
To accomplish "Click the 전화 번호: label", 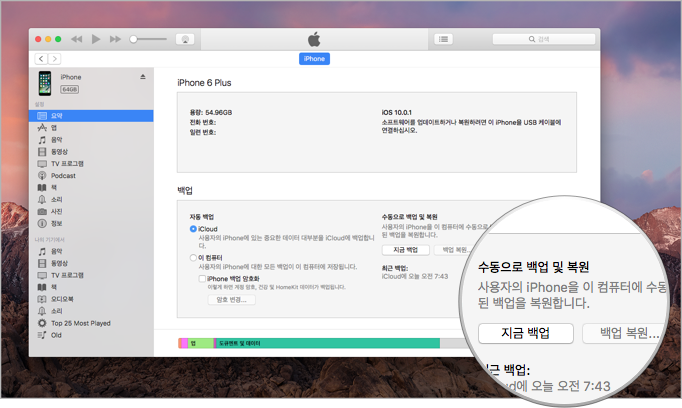I will (203, 122).
